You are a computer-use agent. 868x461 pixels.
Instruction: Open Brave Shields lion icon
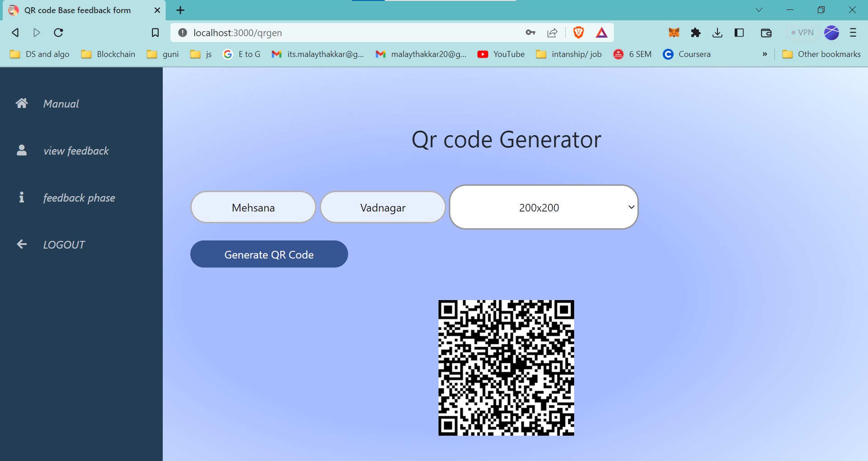click(578, 33)
